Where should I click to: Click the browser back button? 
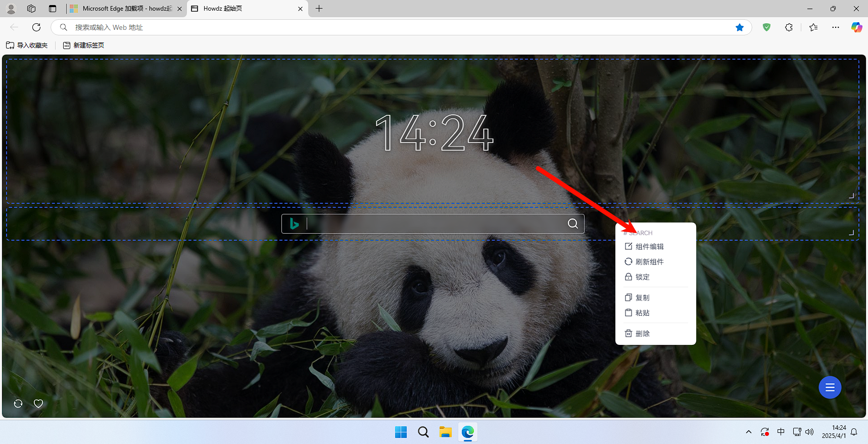click(x=14, y=27)
